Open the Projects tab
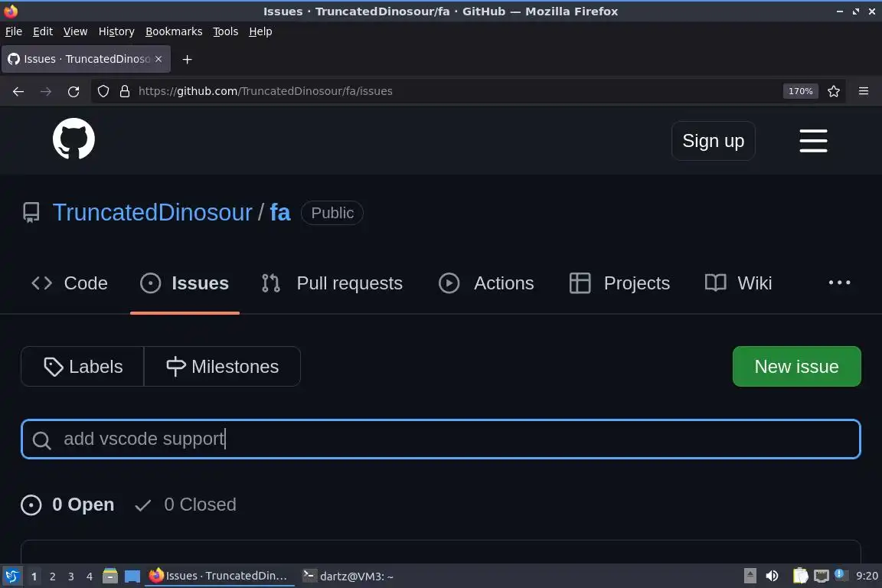882x588 pixels. pyautogui.click(x=619, y=283)
